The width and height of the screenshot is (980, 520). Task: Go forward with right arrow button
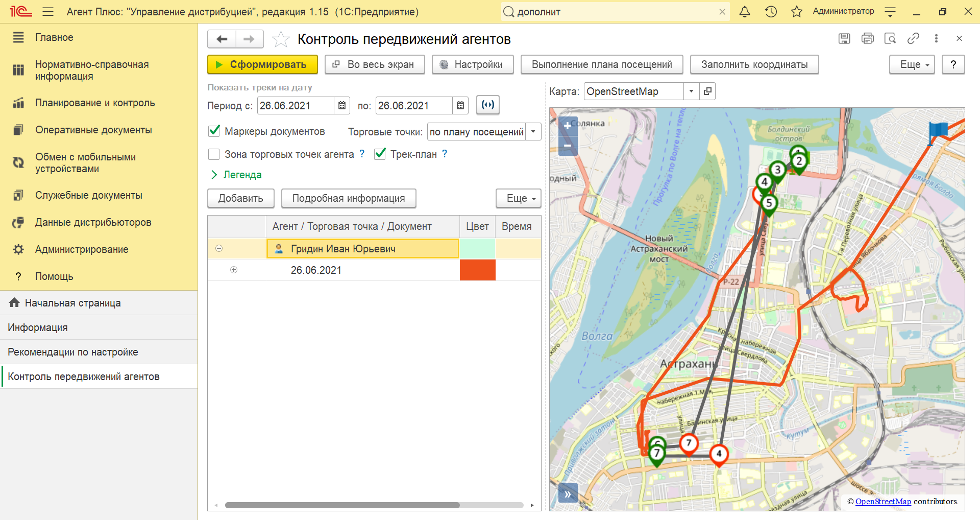249,39
